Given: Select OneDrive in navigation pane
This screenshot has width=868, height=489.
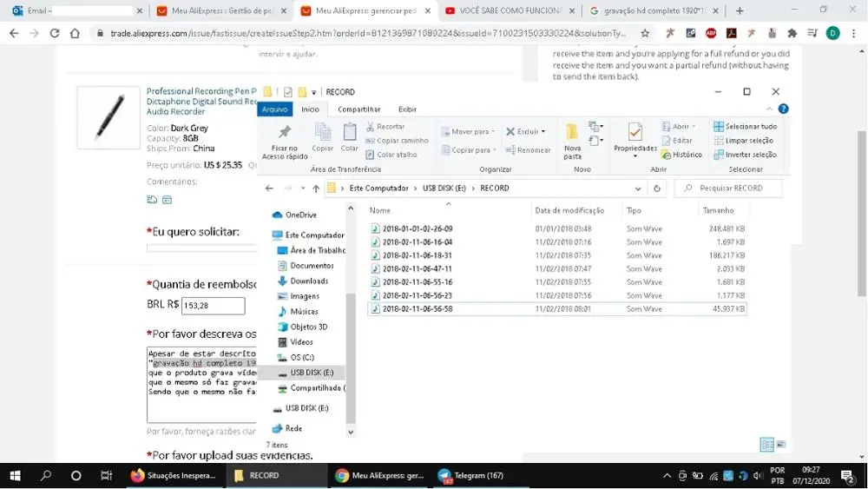Looking at the screenshot, I should [295, 215].
